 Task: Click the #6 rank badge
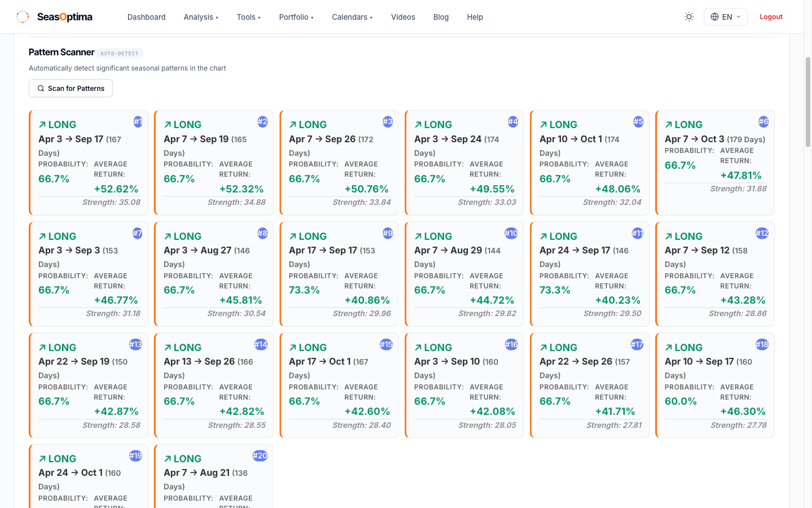click(x=764, y=121)
